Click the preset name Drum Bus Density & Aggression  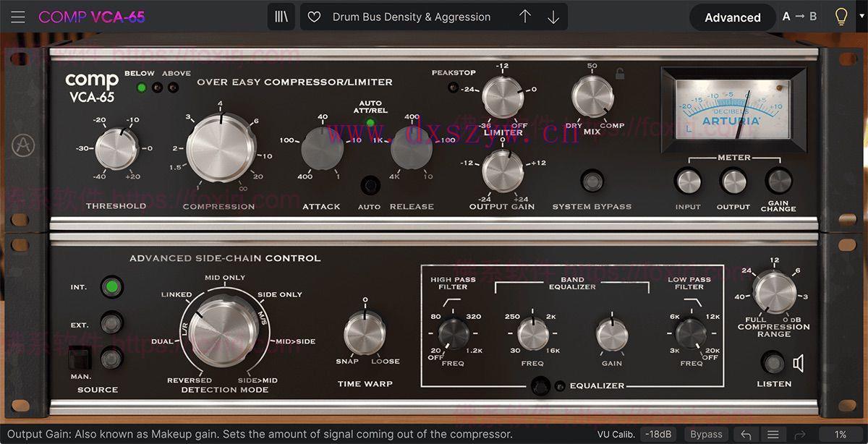pyautogui.click(x=412, y=17)
